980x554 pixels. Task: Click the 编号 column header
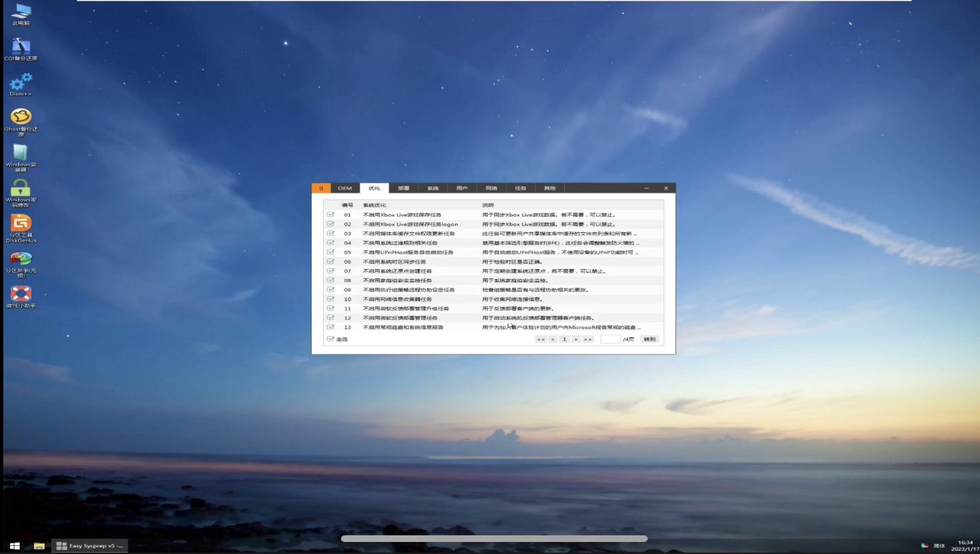[348, 206]
